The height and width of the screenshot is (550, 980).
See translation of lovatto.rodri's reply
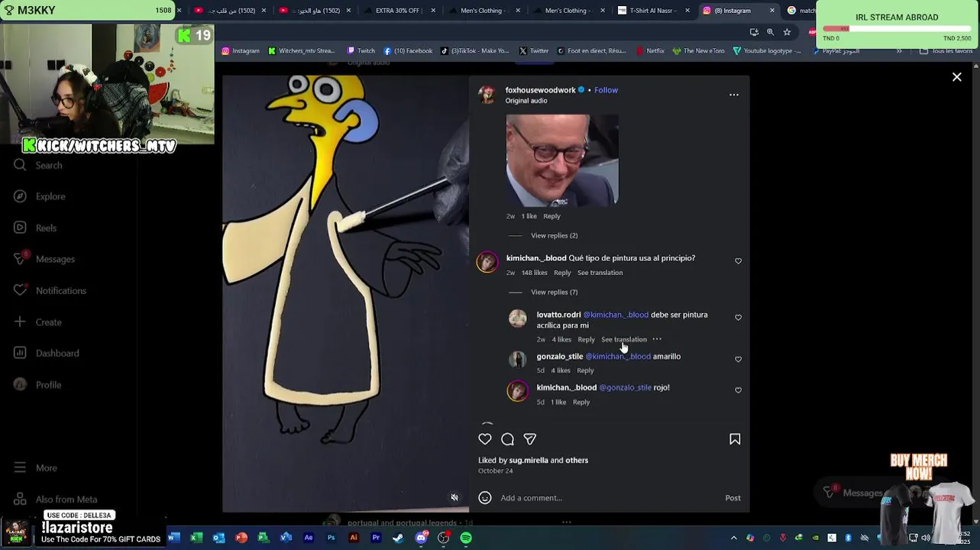(x=624, y=339)
